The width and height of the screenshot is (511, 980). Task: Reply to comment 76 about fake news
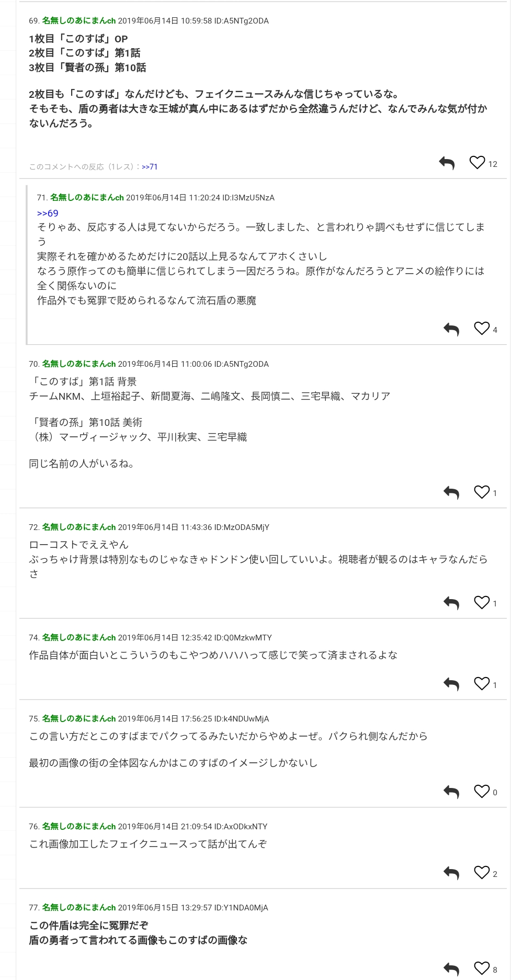[x=451, y=873]
